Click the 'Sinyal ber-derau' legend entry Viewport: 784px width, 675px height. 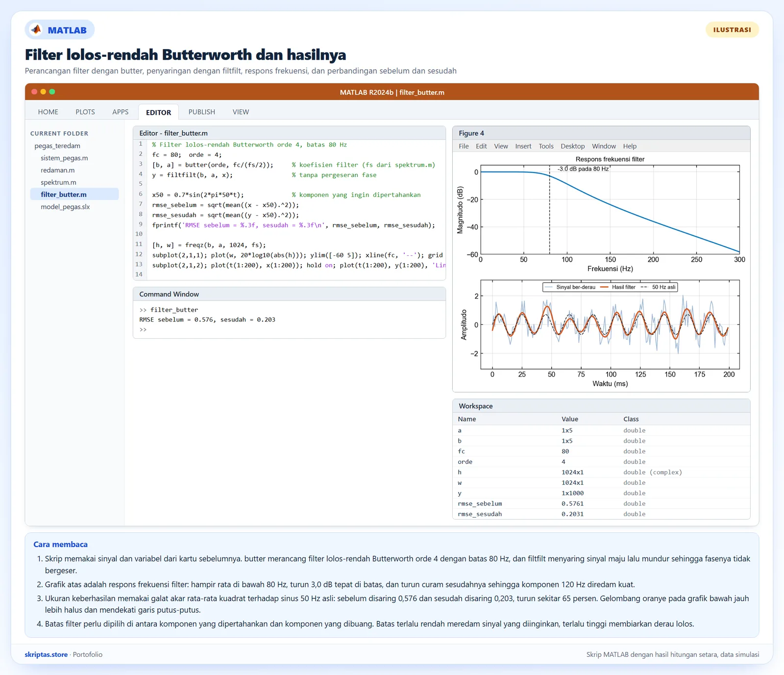[x=570, y=287]
